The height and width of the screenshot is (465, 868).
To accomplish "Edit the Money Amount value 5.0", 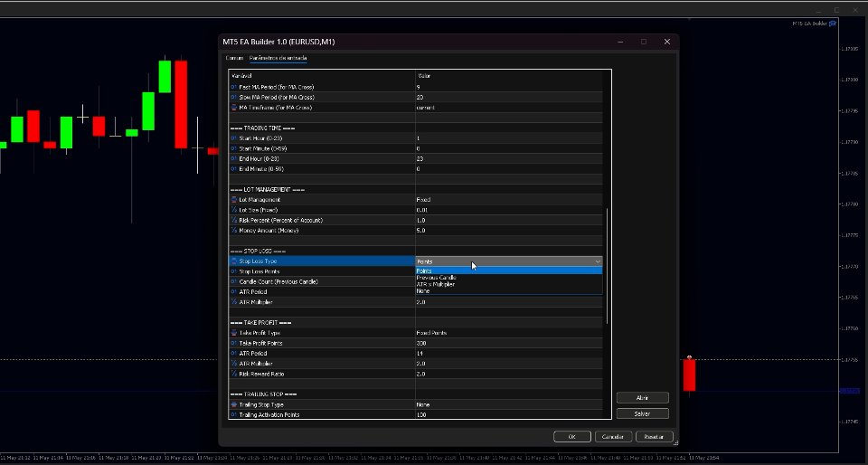I will point(509,231).
